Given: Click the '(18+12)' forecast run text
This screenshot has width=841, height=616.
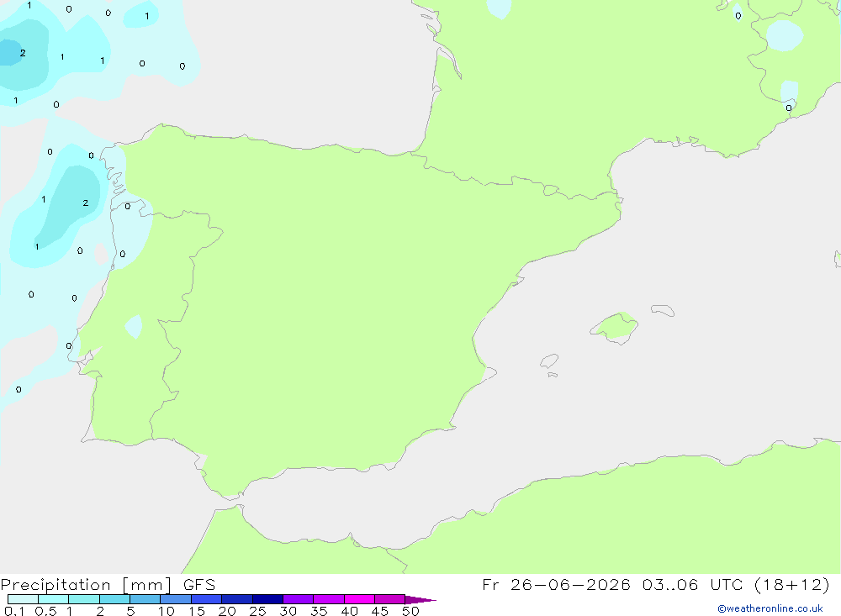Looking at the screenshot, I should [x=791, y=584].
